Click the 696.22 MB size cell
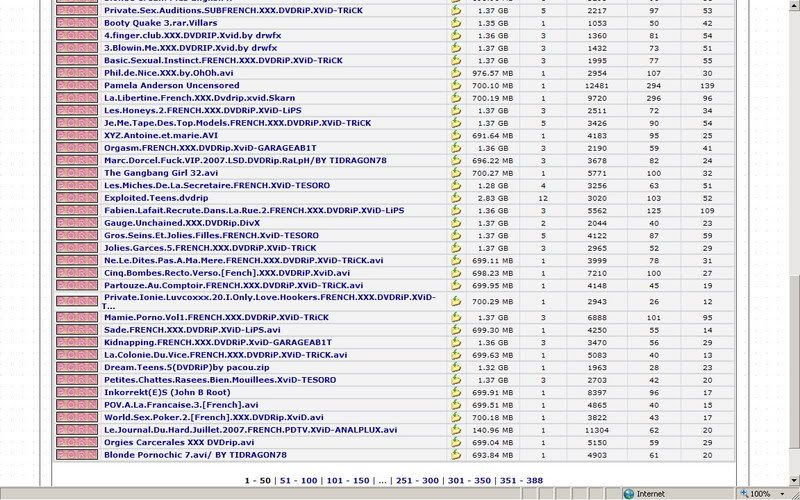The image size is (800, 500). pyautogui.click(x=493, y=160)
